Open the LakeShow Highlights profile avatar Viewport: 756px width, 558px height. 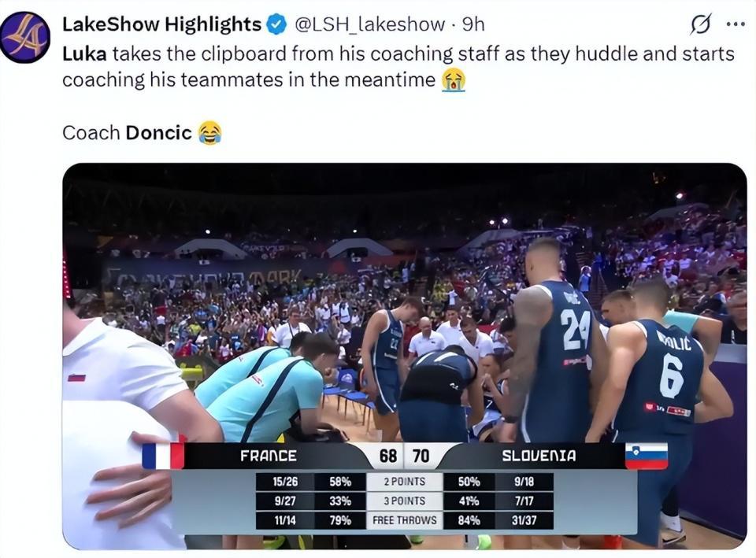click(25, 38)
